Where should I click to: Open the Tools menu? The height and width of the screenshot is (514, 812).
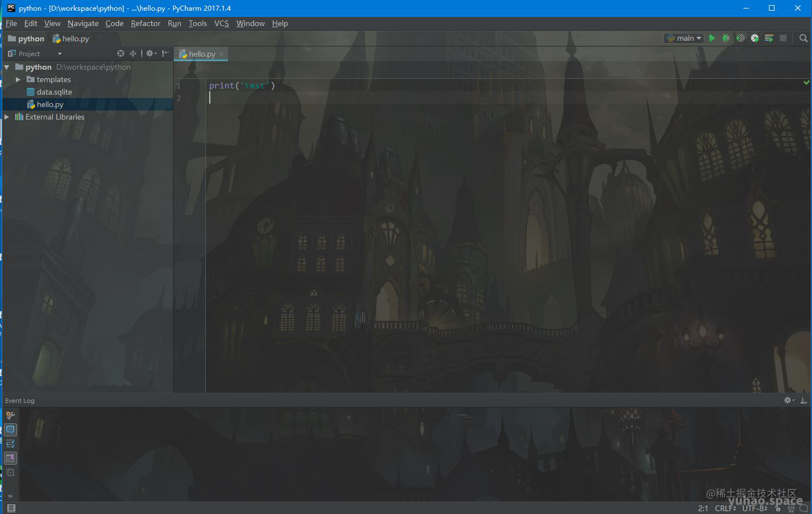pos(198,23)
